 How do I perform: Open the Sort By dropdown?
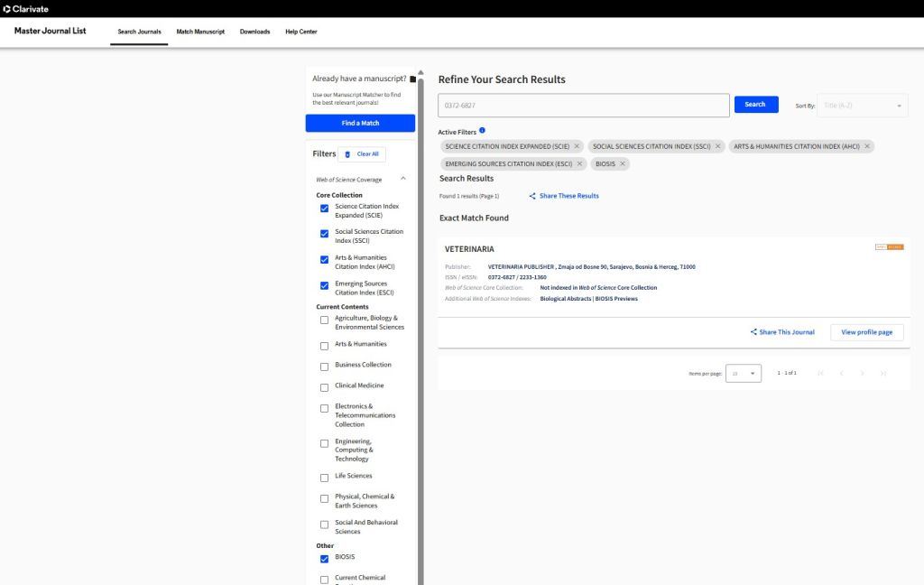(x=862, y=106)
